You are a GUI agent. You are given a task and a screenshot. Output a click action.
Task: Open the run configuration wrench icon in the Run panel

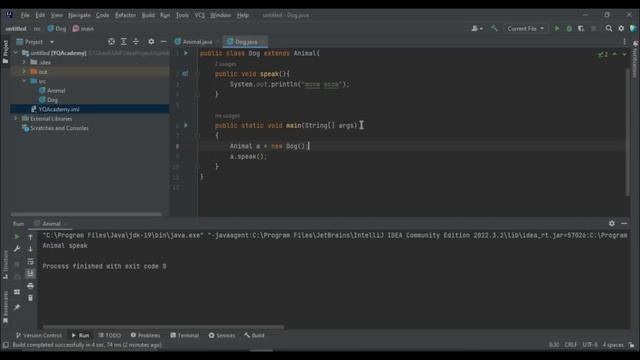pos(17,249)
